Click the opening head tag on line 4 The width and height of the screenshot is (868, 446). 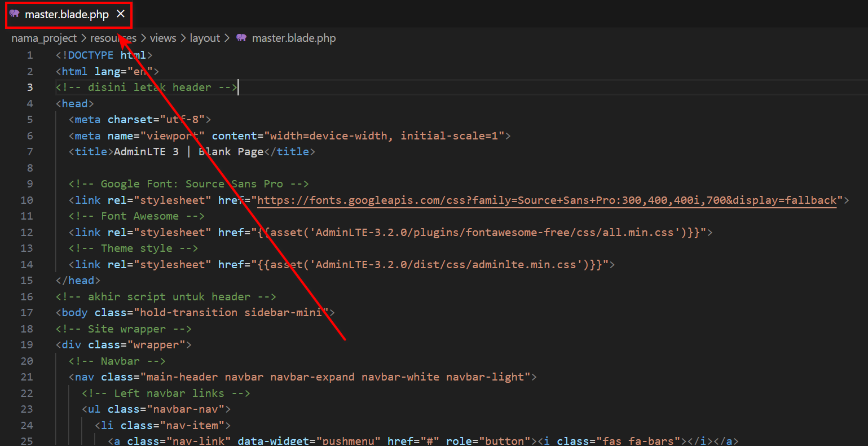click(75, 103)
